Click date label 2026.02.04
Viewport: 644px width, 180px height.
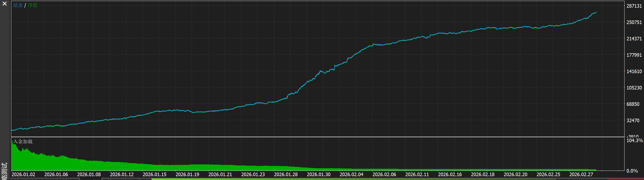(x=351, y=174)
